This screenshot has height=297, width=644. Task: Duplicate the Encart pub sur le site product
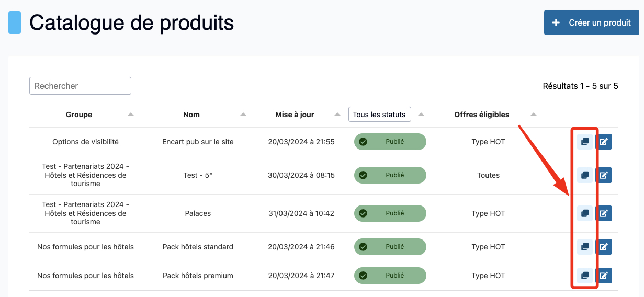[585, 142]
